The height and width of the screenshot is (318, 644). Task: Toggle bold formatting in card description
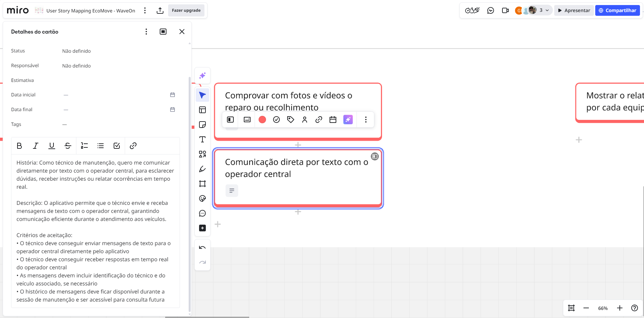point(19,146)
